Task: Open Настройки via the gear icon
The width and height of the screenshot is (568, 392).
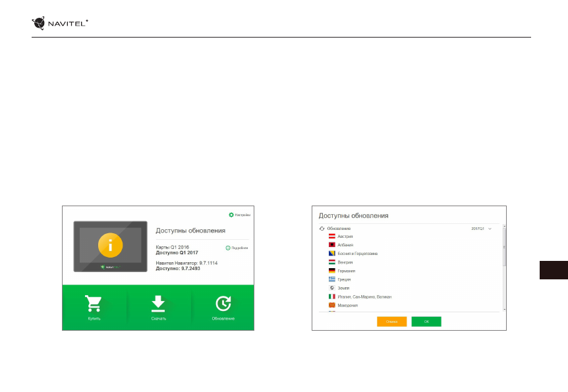Action: (231, 215)
